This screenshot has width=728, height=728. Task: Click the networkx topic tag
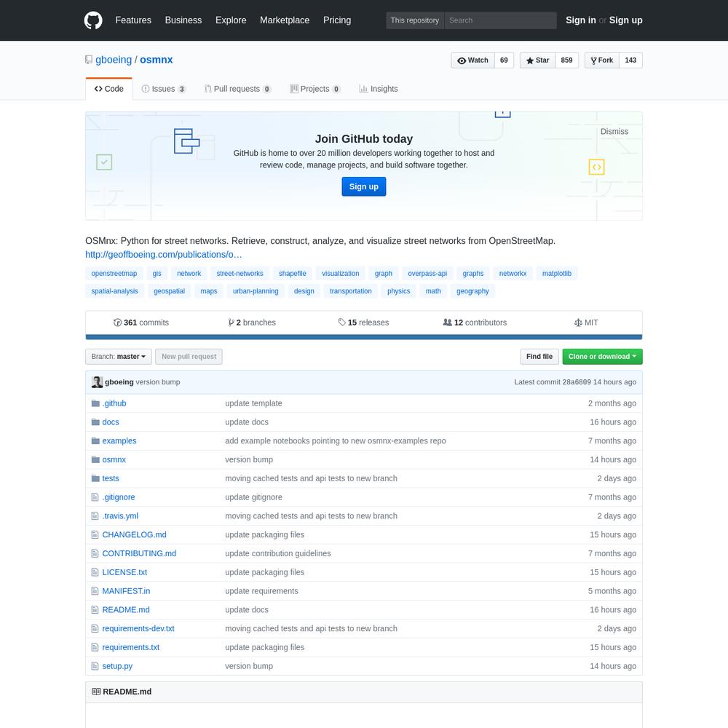point(513,274)
